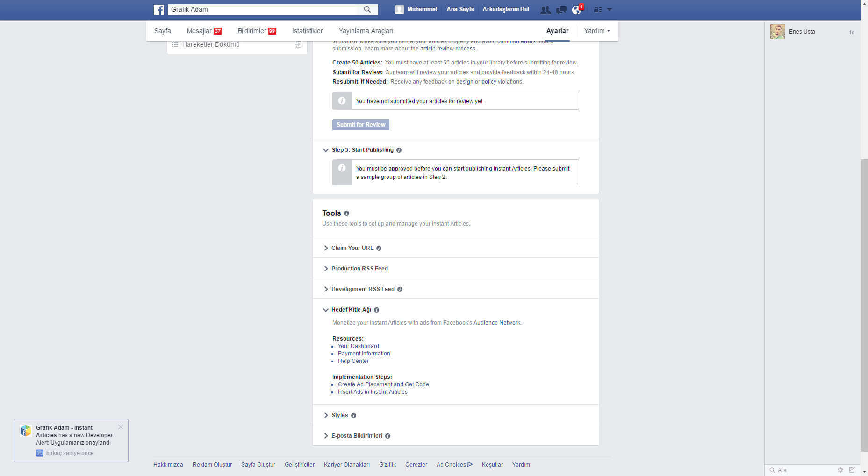Click info icon beside Step 3: Start Publishing

399,150
